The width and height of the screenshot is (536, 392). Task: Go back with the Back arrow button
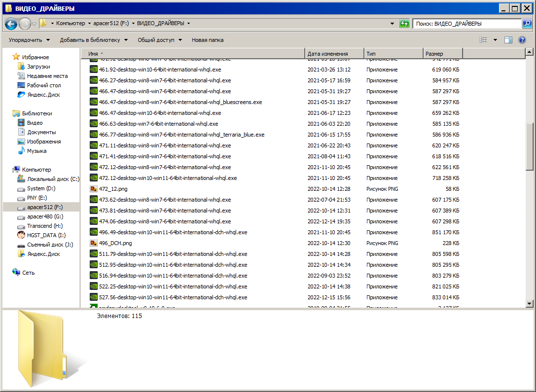click(11, 24)
